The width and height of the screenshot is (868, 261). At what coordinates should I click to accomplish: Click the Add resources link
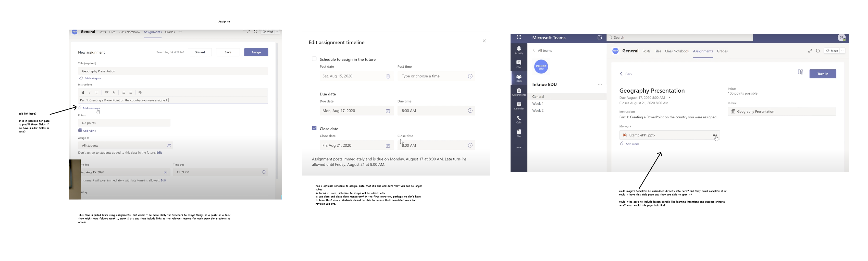(x=91, y=108)
